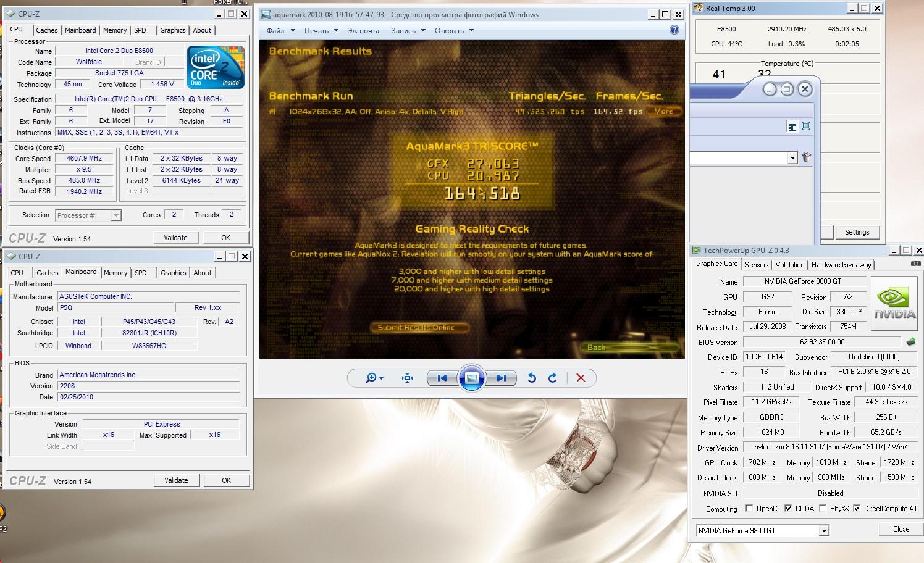Image resolution: width=924 pixels, height=563 pixels.
Task: Click BIOS save icon in GPU-Z
Action: [x=911, y=341]
